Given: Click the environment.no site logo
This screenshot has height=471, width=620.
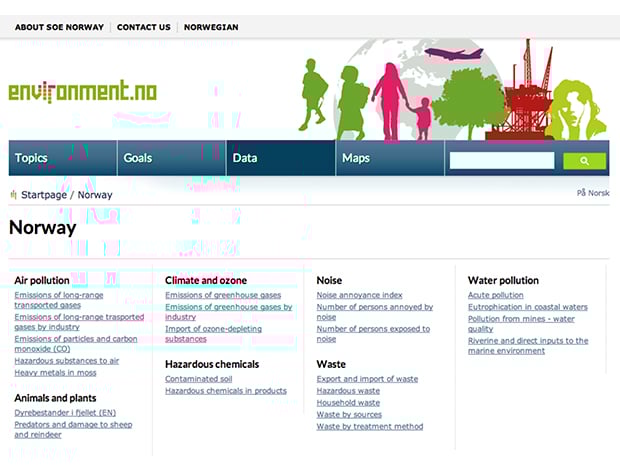Looking at the screenshot, I should 82,92.
